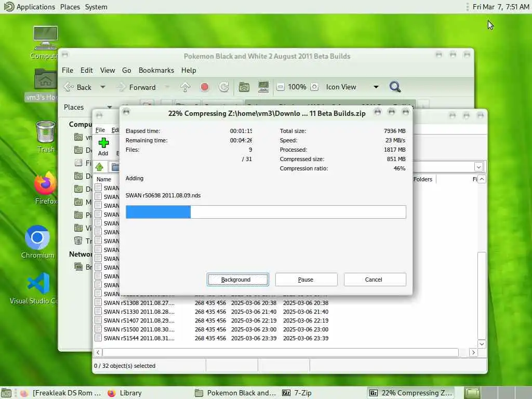Screen dimensions: 532x399
Task: Open File menu in file manager
Action: coord(67,70)
